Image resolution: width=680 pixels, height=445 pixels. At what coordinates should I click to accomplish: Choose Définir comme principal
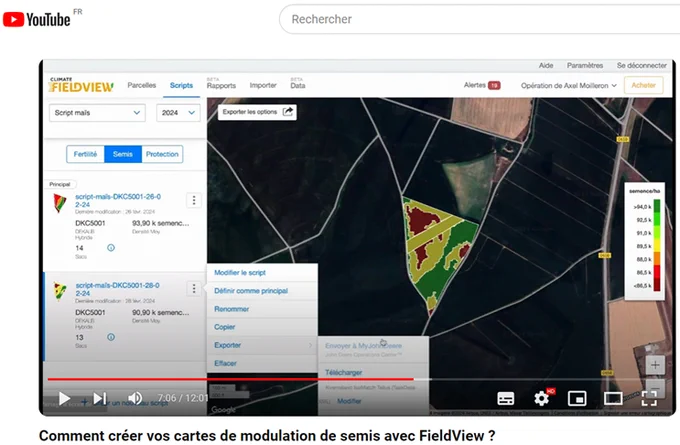point(262,291)
